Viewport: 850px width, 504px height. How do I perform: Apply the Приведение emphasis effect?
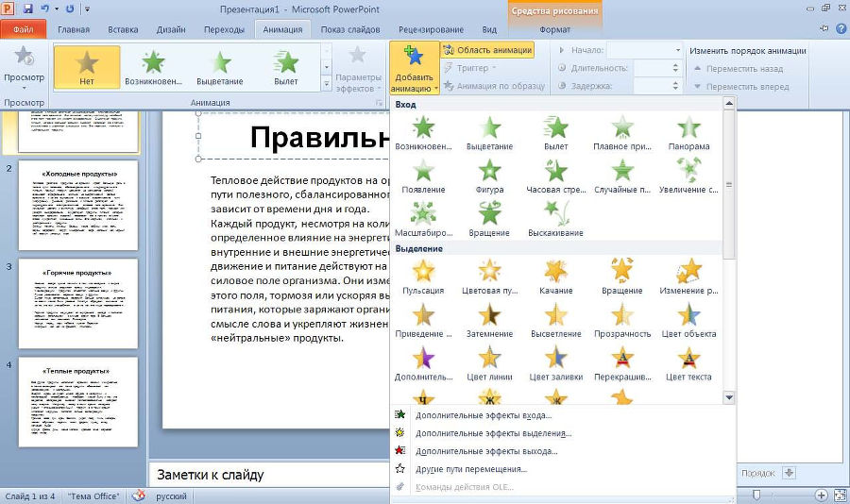coord(423,321)
